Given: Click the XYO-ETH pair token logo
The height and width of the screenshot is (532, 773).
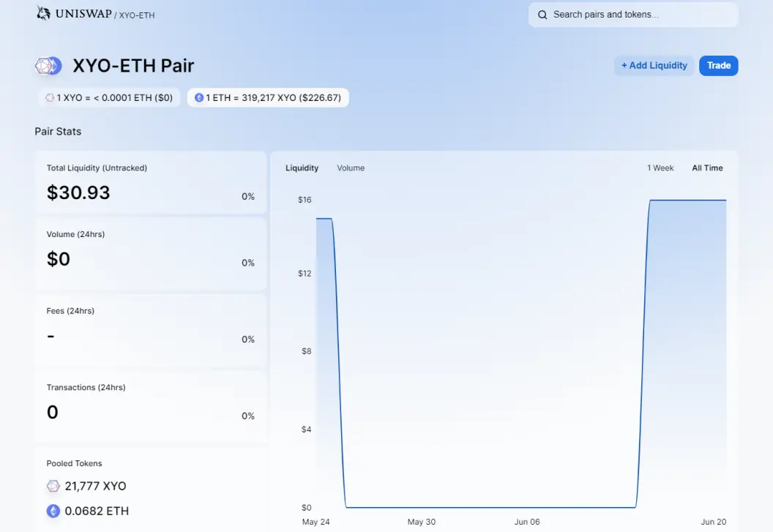Looking at the screenshot, I should 48,66.
